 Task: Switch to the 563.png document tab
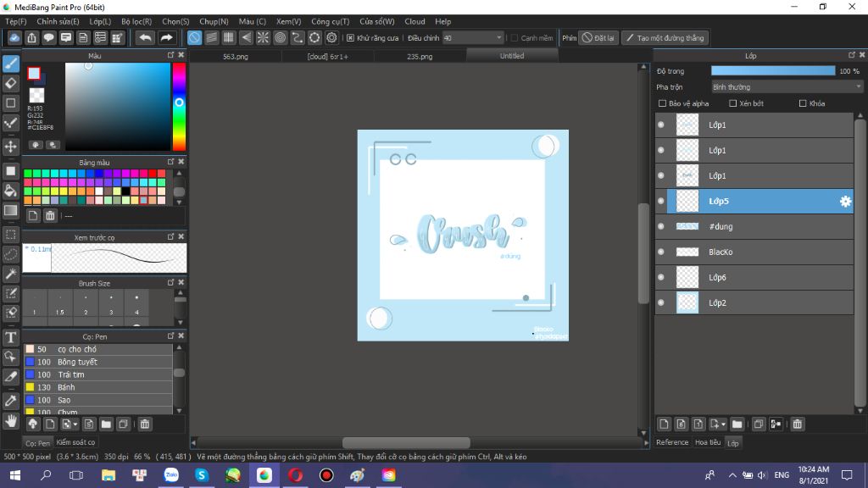[x=235, y=57]
